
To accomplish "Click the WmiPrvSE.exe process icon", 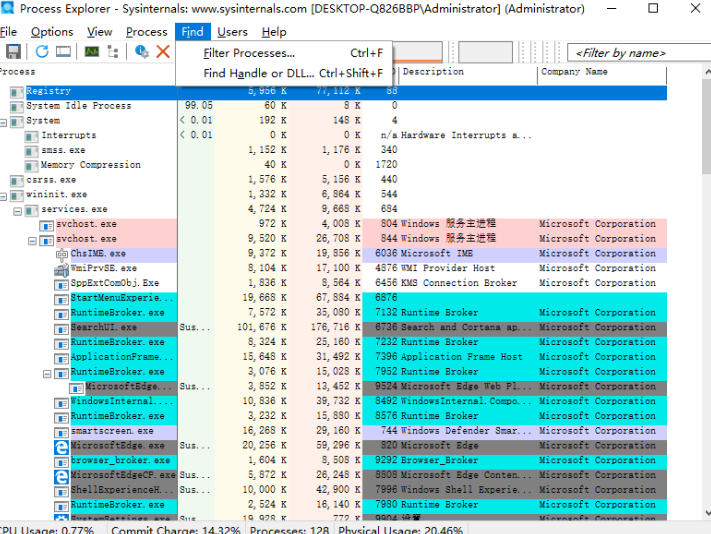I will coord(61,268).
